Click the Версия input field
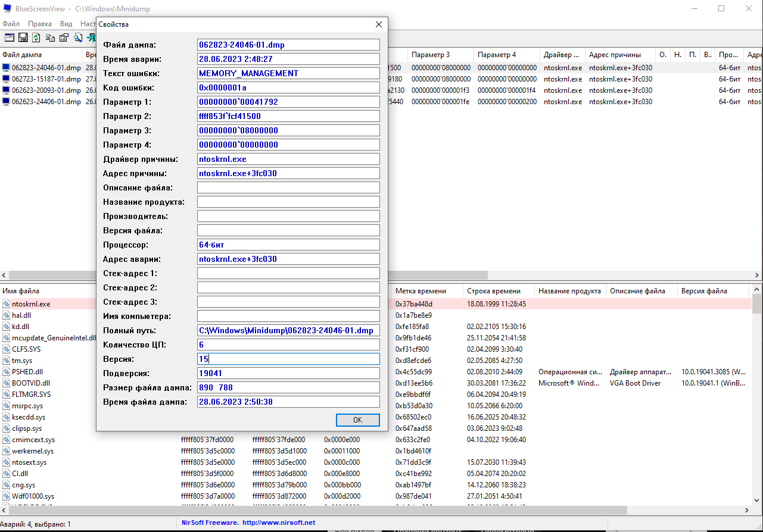This screenshot has height=532, width=763. click(288, 359)
